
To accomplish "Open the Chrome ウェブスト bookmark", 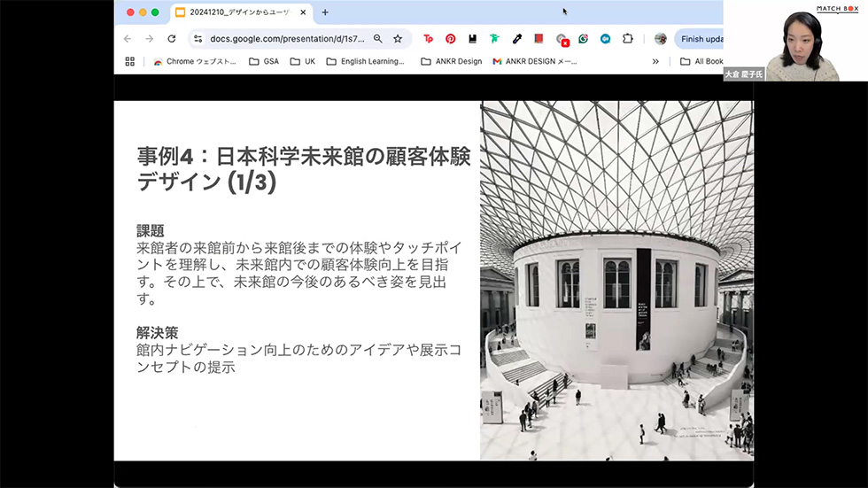I will (x=194, y=61).
